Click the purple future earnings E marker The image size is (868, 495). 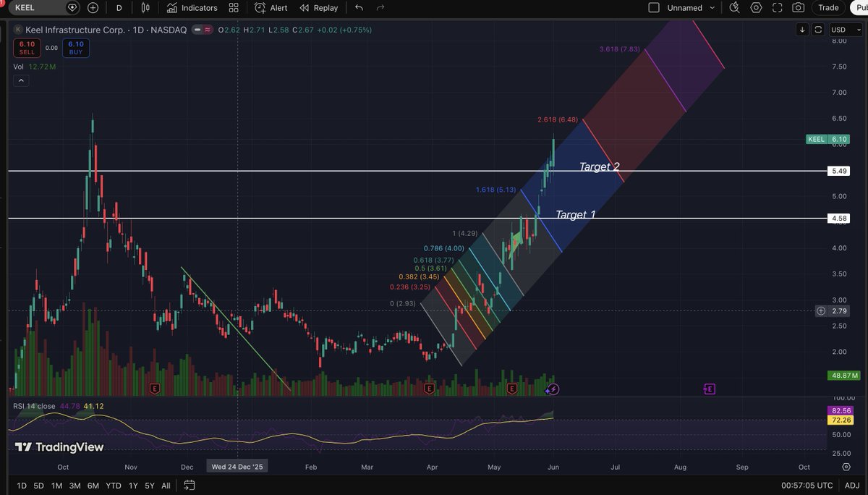click(x=709, y=389)
